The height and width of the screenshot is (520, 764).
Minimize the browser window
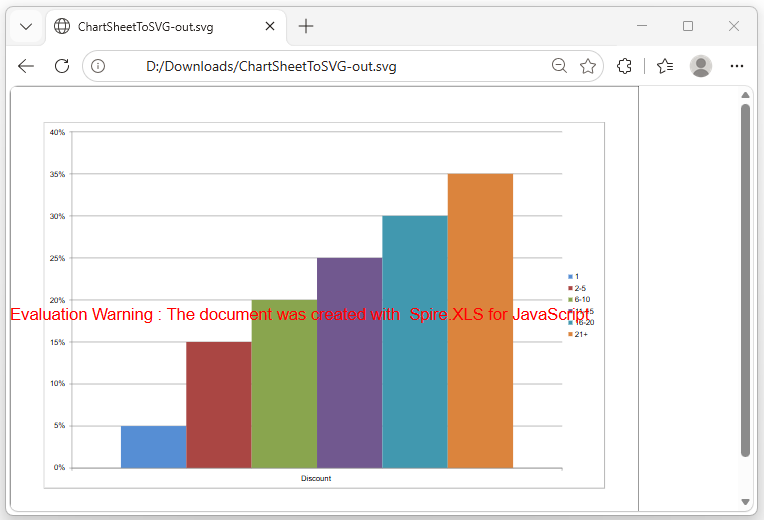click(x=642, y=26)
